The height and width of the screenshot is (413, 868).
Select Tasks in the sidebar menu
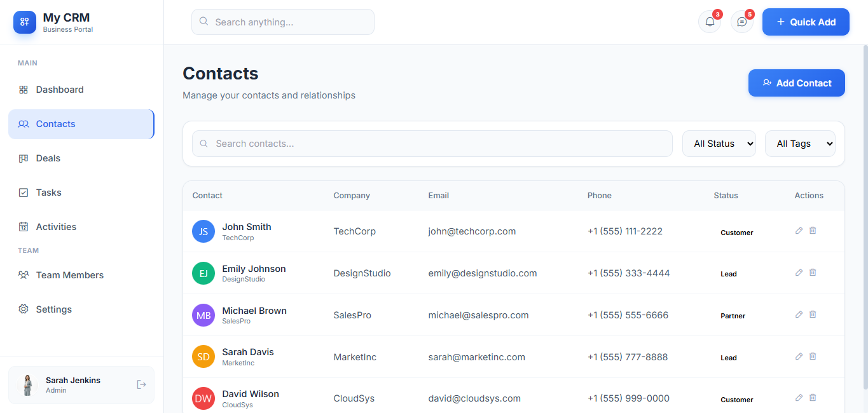pyautogui.click(x=49, y=193)
